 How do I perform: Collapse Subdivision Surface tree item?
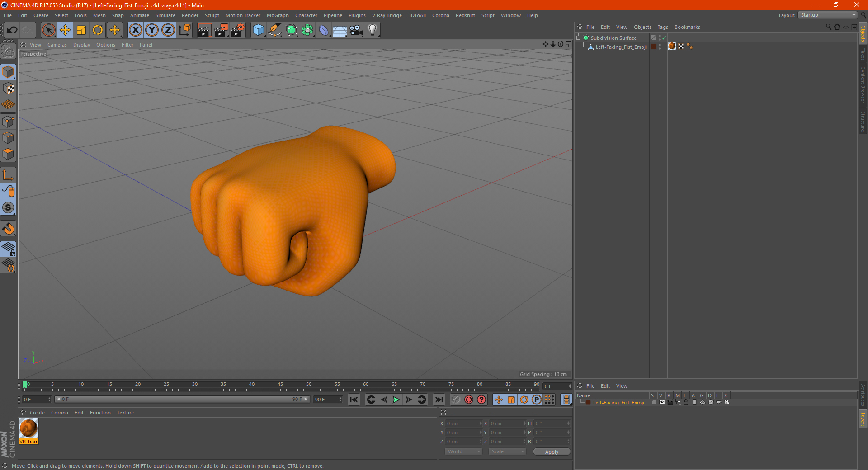(578, 38)
